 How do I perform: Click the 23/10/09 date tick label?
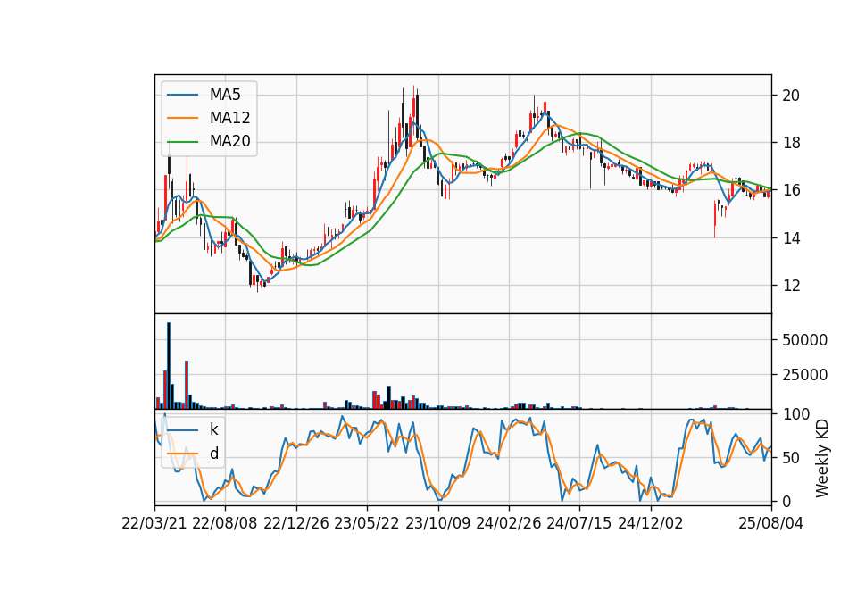pyautogui.click(x=437, y=523)
